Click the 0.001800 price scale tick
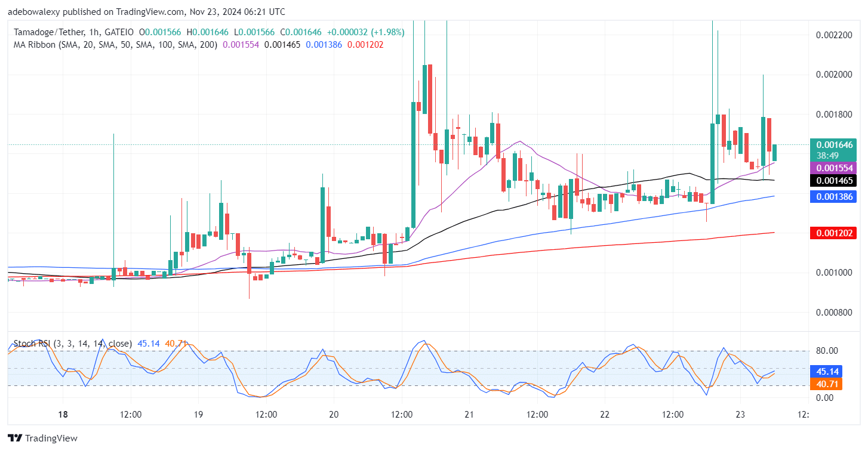This screenshot has height=451, width=868. [833, 114]
